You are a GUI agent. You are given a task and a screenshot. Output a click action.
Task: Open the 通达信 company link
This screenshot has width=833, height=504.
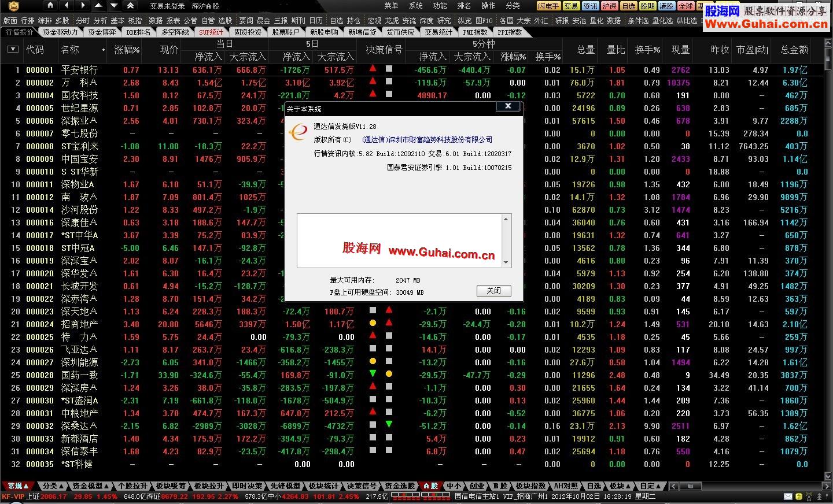[427, 139]
